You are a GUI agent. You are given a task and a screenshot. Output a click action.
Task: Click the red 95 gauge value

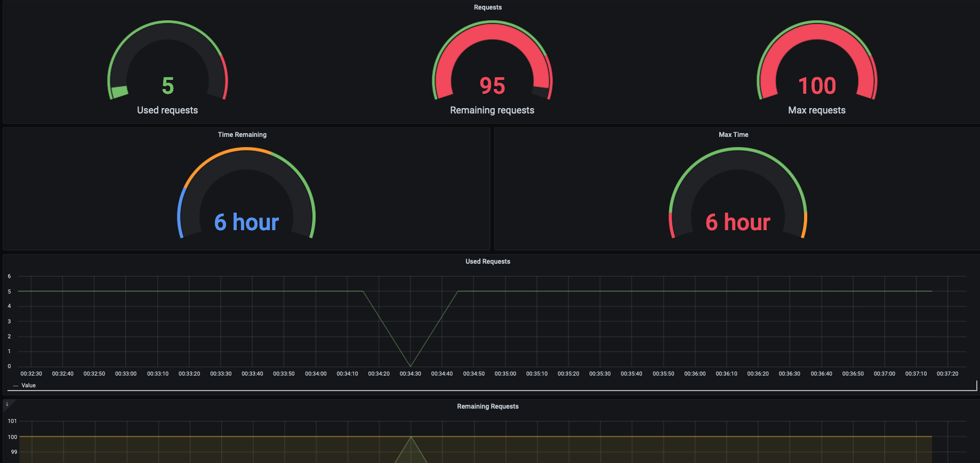click(492, 86)
